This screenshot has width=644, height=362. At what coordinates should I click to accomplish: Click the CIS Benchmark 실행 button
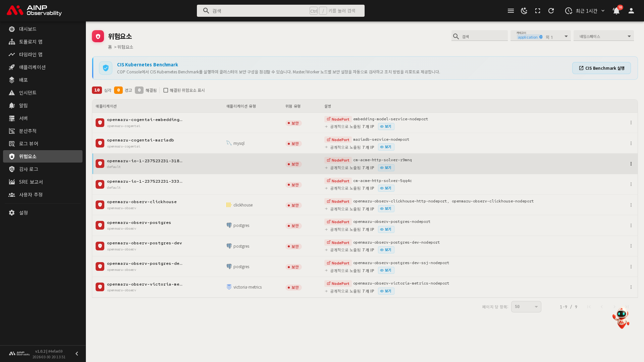tap(601, 68)
